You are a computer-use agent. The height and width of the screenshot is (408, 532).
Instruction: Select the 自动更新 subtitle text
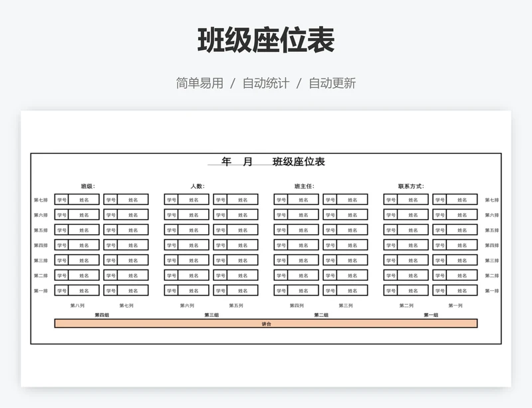[332, 83]
